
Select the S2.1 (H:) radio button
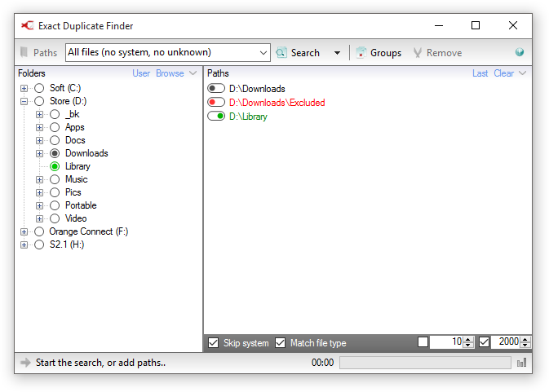39,244
